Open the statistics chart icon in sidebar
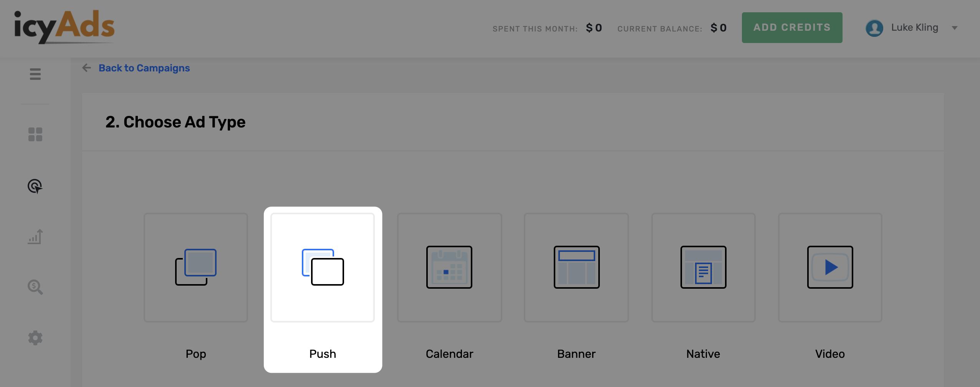The height and width of the screenshot is (387, 980). (x=35, y=237)
